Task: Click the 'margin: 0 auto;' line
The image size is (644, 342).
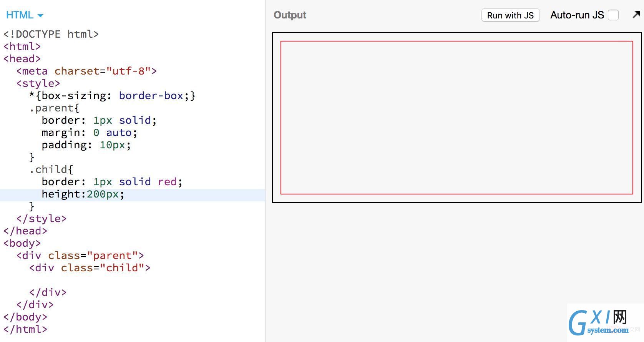Action: (x=89, y=133)
